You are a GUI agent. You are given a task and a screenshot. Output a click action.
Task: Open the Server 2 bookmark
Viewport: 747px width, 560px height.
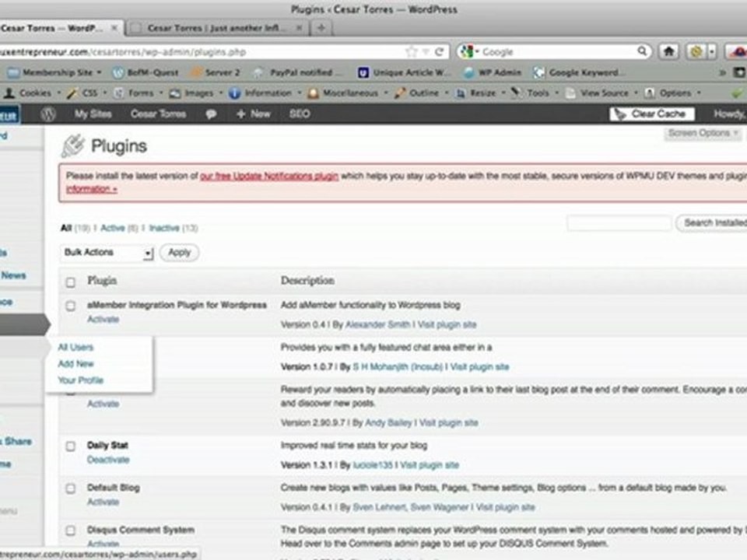tap(215, 72)
